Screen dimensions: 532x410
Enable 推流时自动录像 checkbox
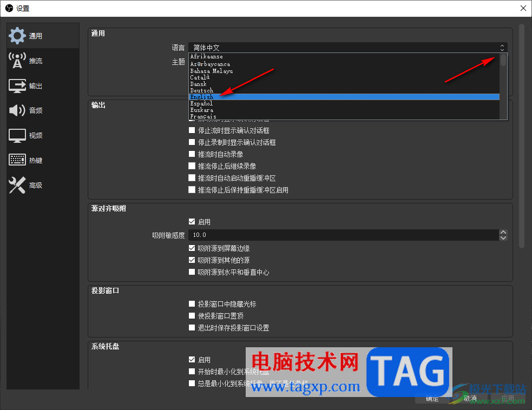click(192, 154)
